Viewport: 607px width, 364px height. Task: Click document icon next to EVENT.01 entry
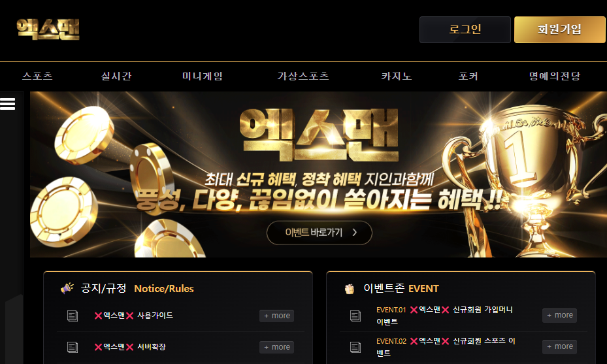click(x=355, y=316)
